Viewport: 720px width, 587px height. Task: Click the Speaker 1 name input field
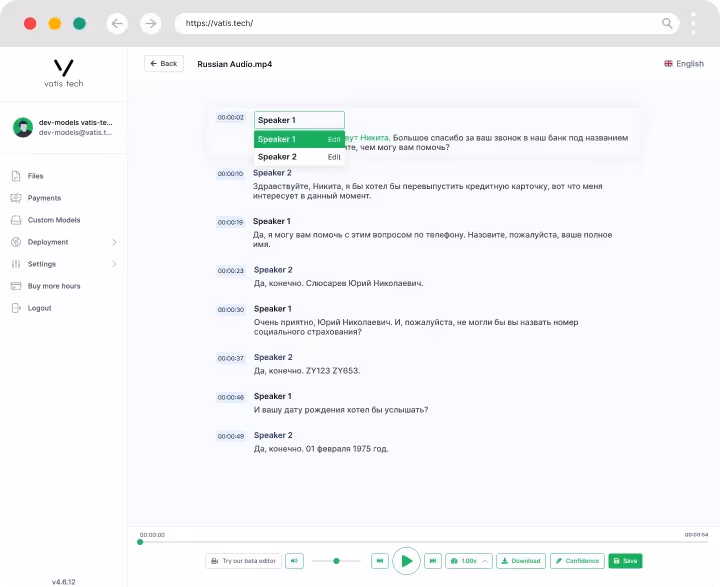click(x=299, y=120)
